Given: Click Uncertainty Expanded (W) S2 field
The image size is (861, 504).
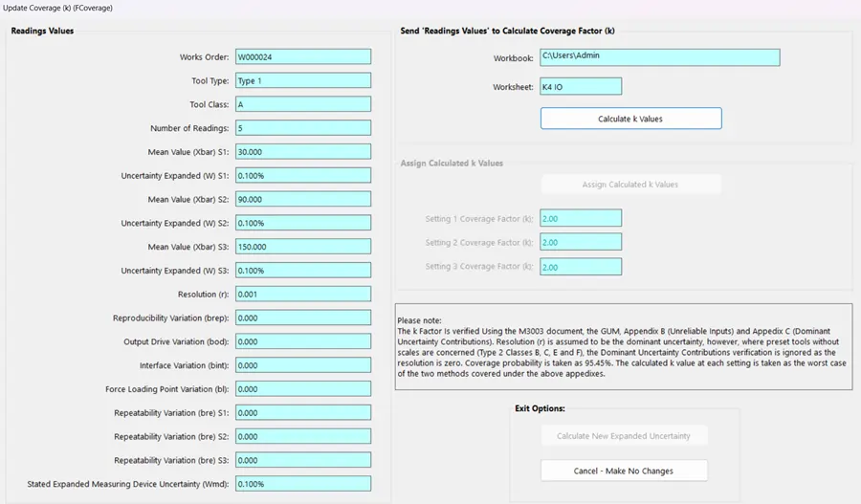Looking at the screenshot, I should [303, 223].
